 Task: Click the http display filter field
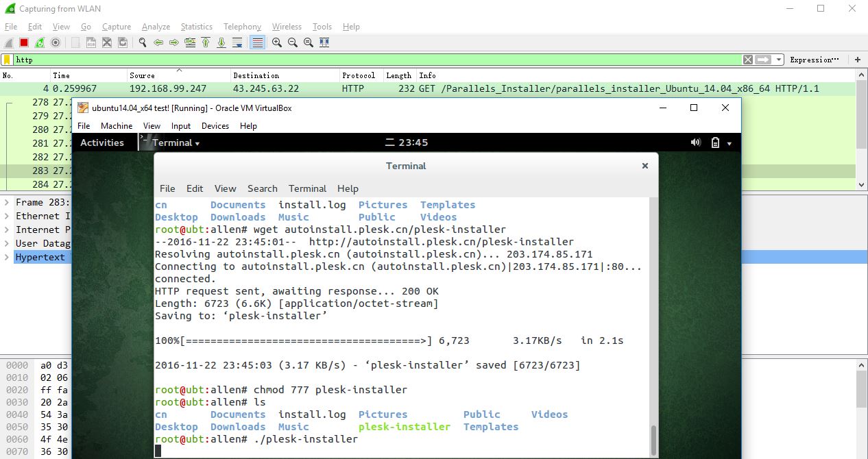[377, 60]
